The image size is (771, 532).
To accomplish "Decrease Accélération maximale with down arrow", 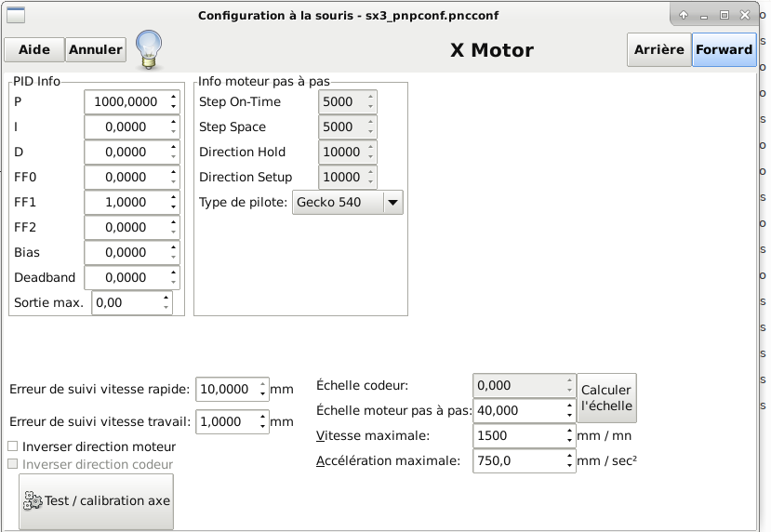I will point(569,466).
